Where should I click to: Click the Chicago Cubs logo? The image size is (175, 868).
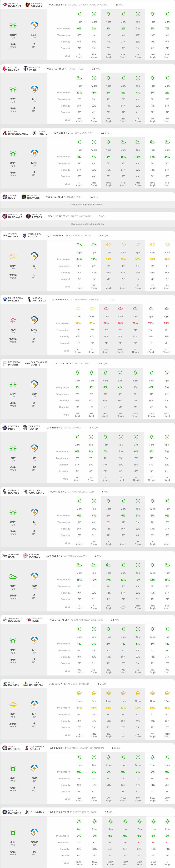point(5,197)
